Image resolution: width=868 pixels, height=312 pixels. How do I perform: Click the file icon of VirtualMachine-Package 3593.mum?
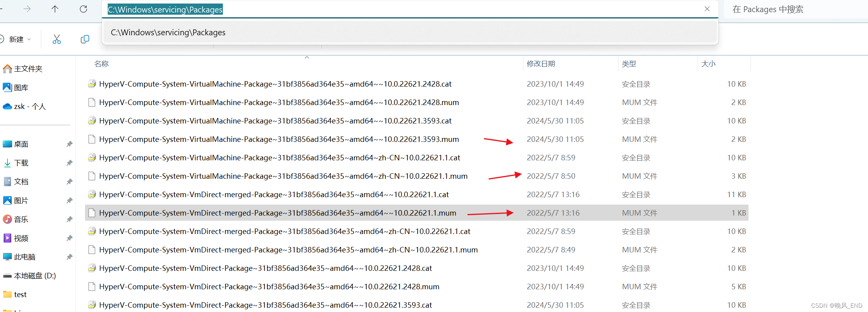click(92, 139)
